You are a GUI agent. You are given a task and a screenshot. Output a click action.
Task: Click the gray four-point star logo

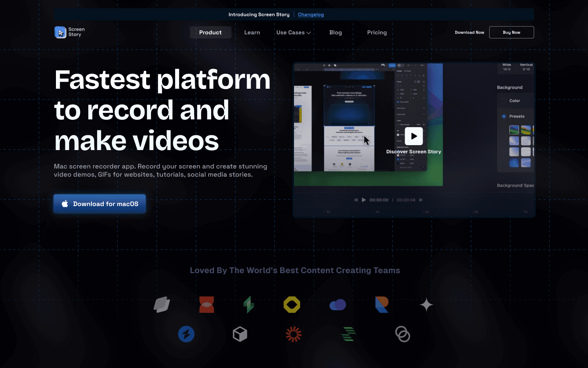coord(426,305)
